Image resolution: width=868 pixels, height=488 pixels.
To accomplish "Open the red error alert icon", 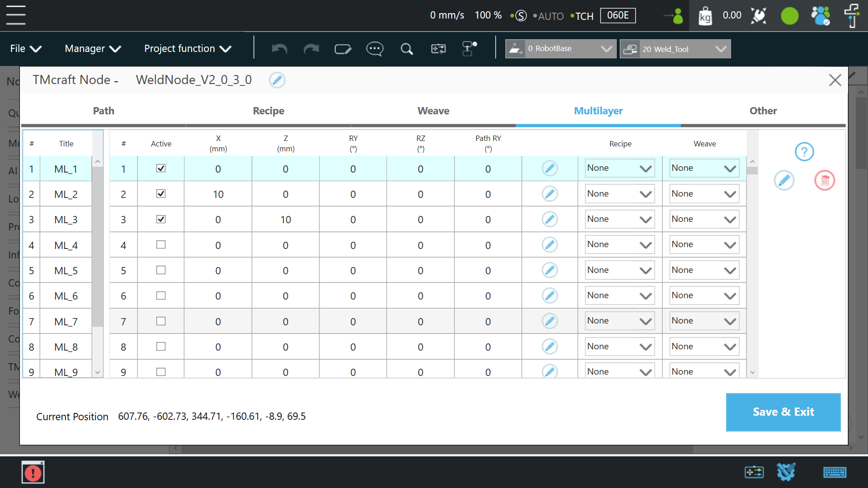I will tap(33, 473).
